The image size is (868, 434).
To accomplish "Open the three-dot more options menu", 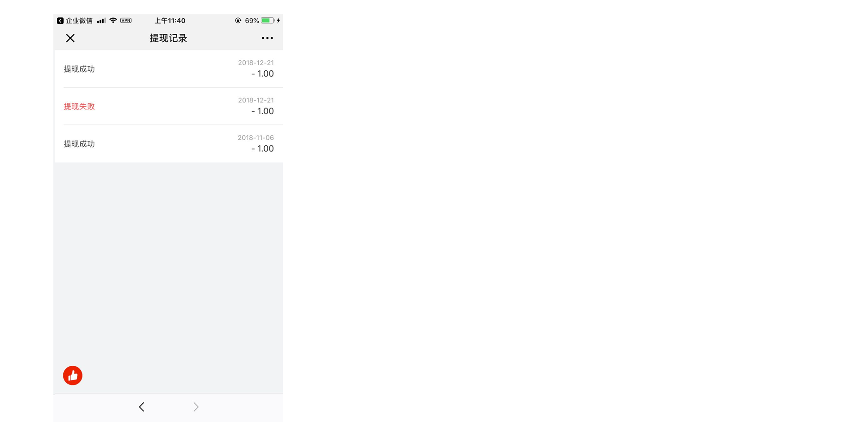I will [x=267, y=38].
